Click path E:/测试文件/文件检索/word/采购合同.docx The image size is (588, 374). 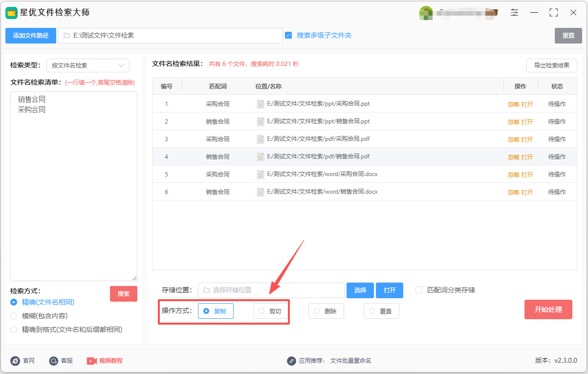(x=322, y=174)
